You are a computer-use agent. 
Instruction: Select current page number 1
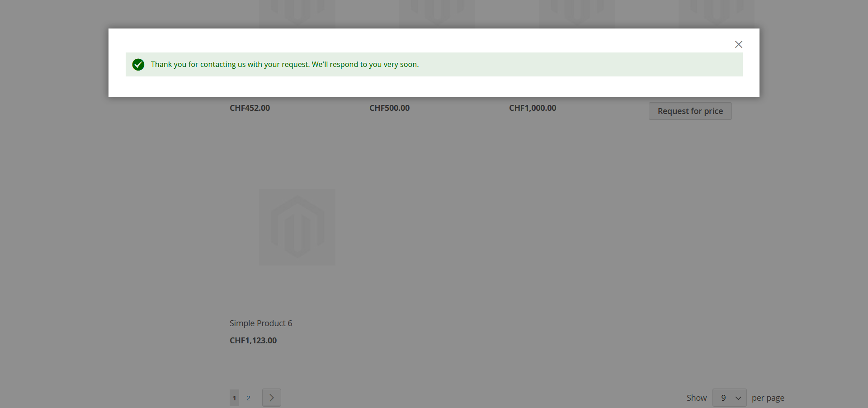pos(234,398)
